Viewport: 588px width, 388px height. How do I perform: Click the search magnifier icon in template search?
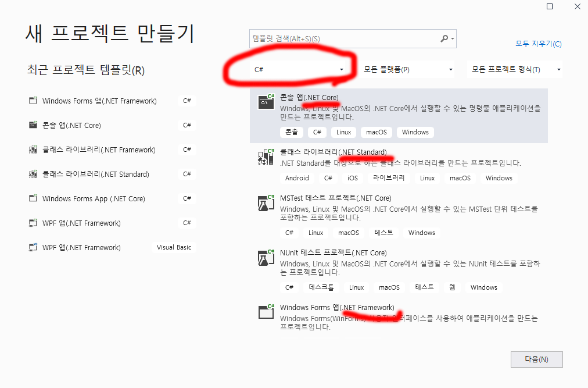tap(444, 38)
